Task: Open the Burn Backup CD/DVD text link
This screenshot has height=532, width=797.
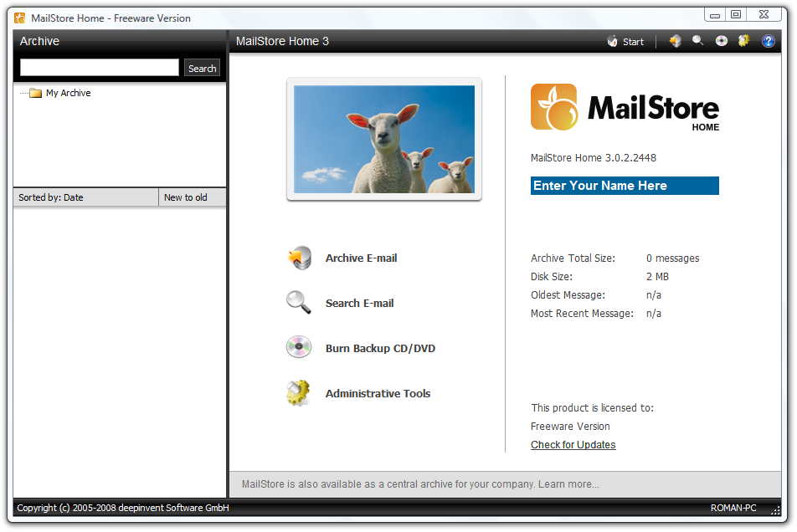Action: 380,348
